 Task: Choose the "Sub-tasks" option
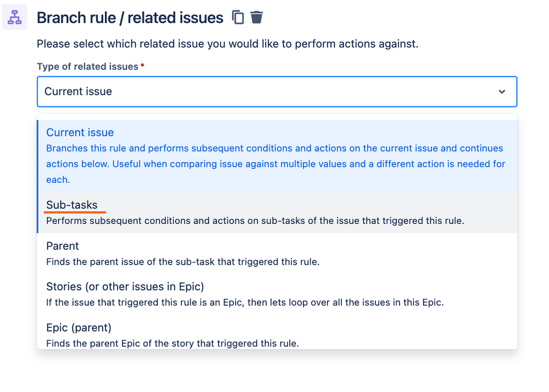(72, 205)
